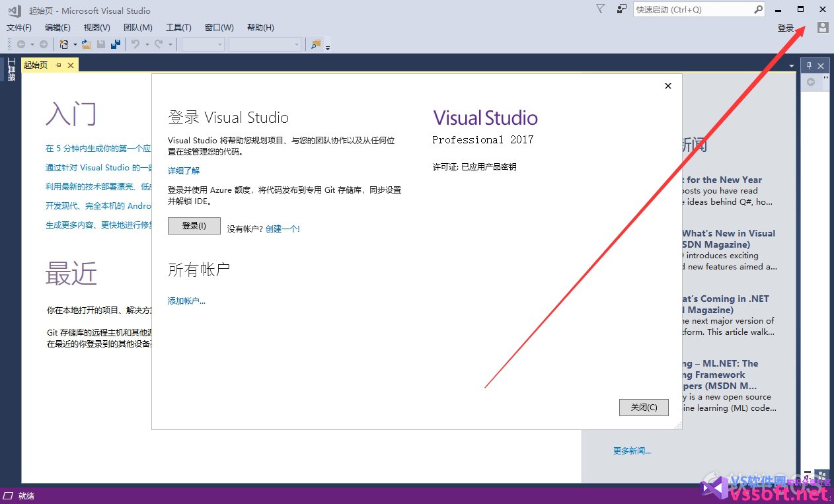Open '在 5 分钟内生成你的第一个应' link
The image size is (834, 504).
98,149
